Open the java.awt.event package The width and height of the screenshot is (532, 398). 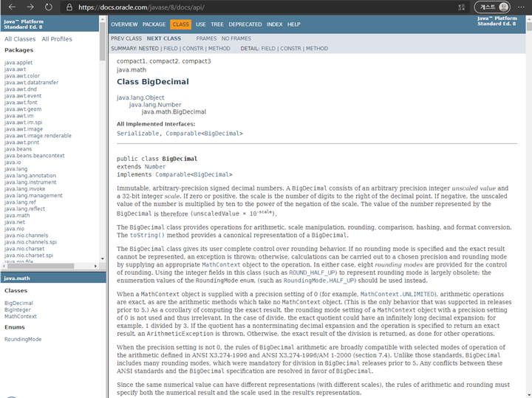(x=23, y=96)
